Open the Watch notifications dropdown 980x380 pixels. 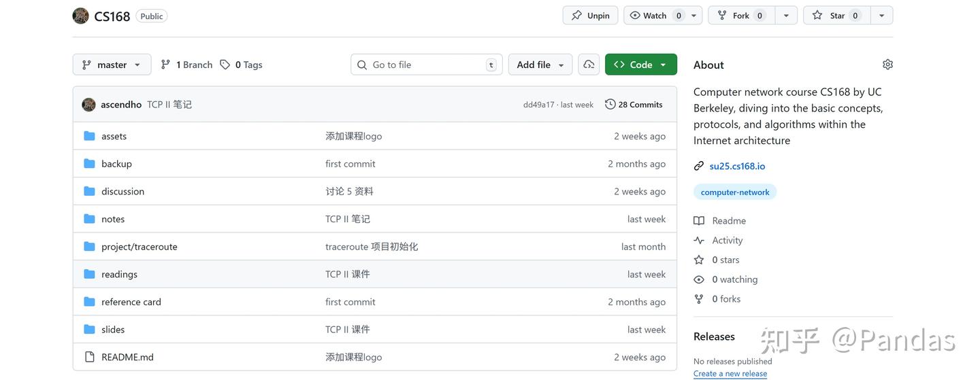[x=663, y=16]
